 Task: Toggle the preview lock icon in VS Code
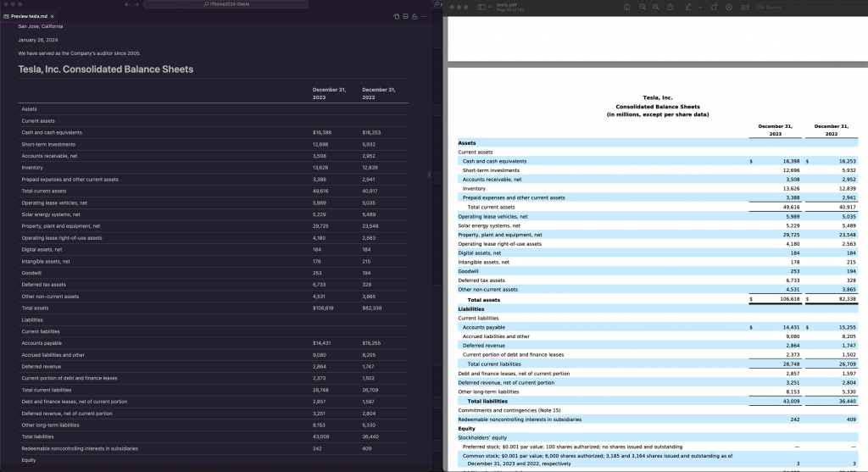[x=414, y=17]
